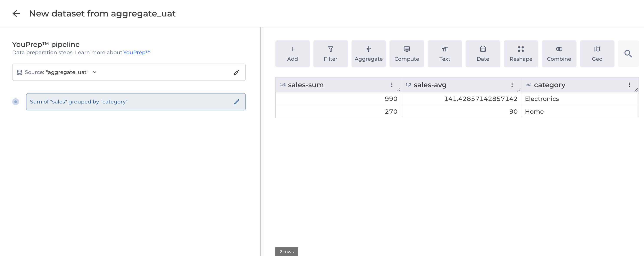
Task: Open the Filter steps menu
Action: point(330,54)
